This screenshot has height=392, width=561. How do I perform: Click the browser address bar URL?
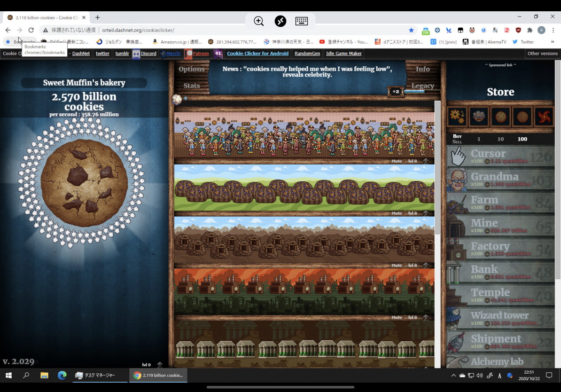coord(138,30)
